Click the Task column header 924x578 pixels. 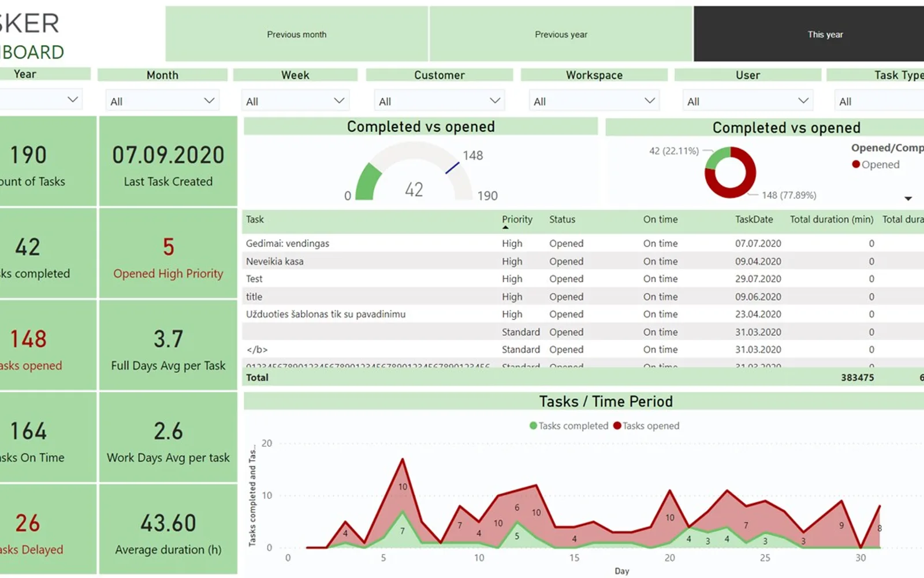coord(255,220)
